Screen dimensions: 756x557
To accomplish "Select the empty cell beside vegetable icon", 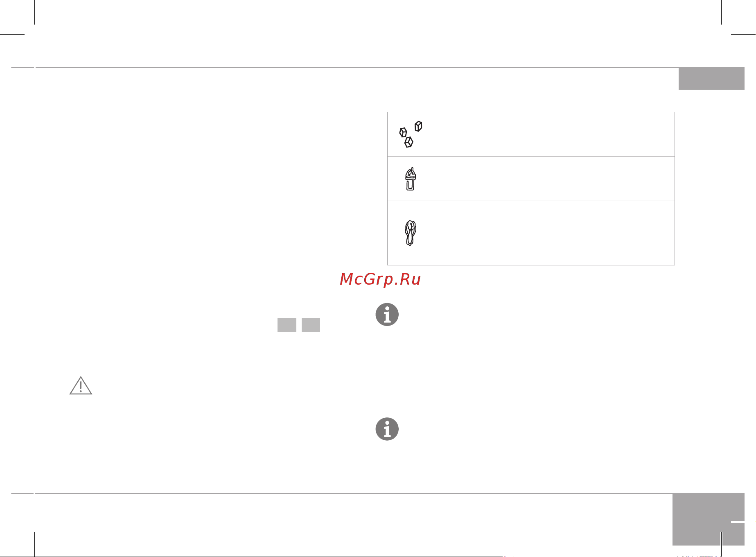I will [554, 233].
